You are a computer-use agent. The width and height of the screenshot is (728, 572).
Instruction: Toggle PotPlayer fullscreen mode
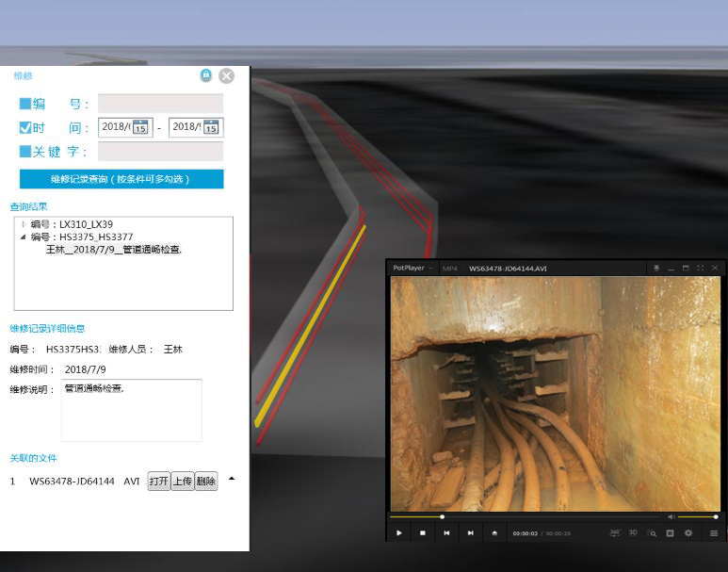pyautogui.click(x=700, y=269)
